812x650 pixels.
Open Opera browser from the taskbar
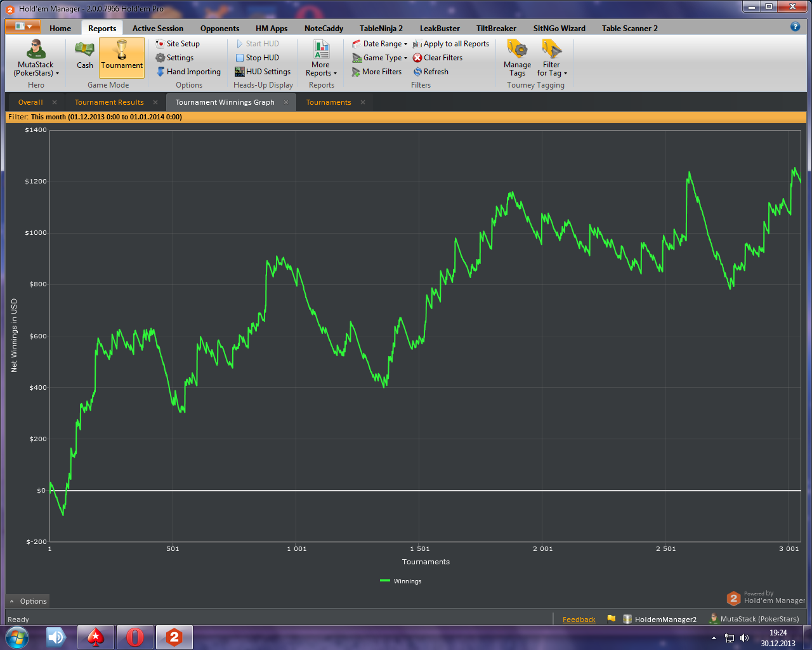point(135,637)
